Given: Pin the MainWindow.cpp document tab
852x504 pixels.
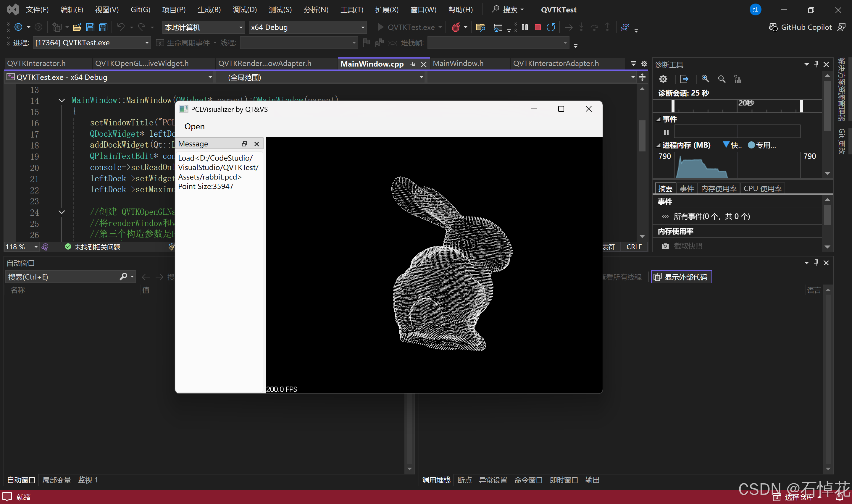Looking at the screenshot, I should pyautogui.click(x=413, y=64).
